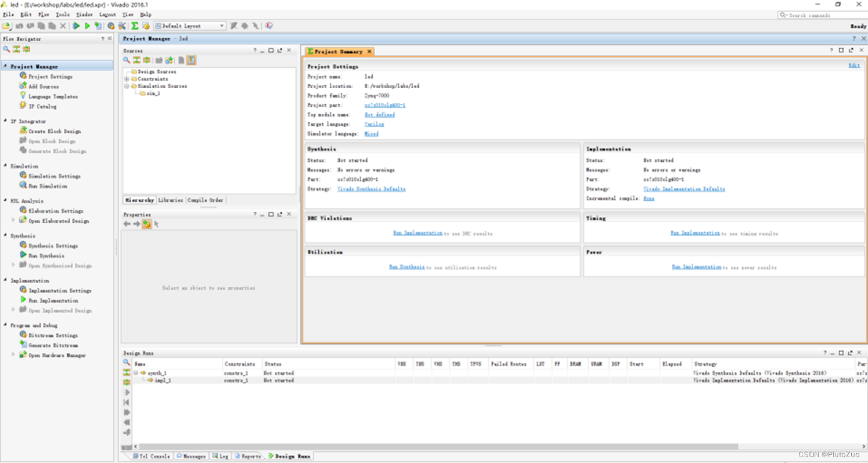Click the Copy icon in main toolbar
The width and height of the screenshot is (868, 463).
41,26
